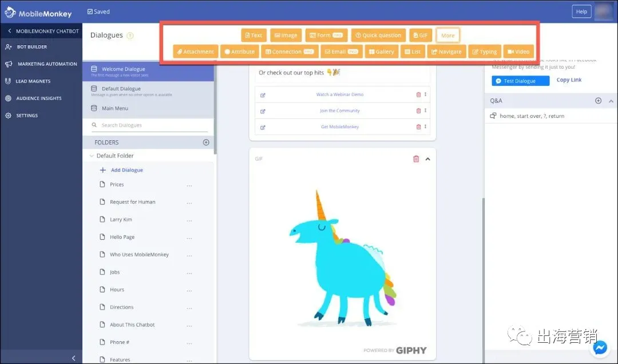Delete the GIF widget

(416, 159)
